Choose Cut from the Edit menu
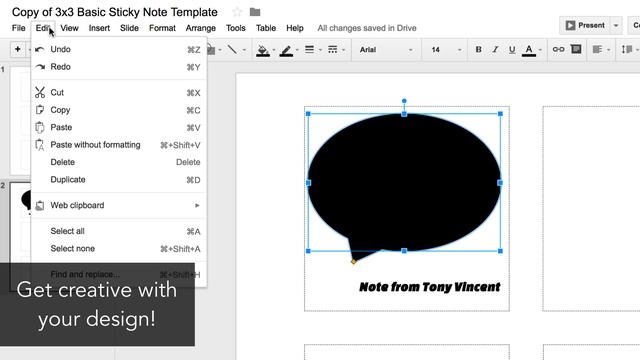 (x=119, y=93)
